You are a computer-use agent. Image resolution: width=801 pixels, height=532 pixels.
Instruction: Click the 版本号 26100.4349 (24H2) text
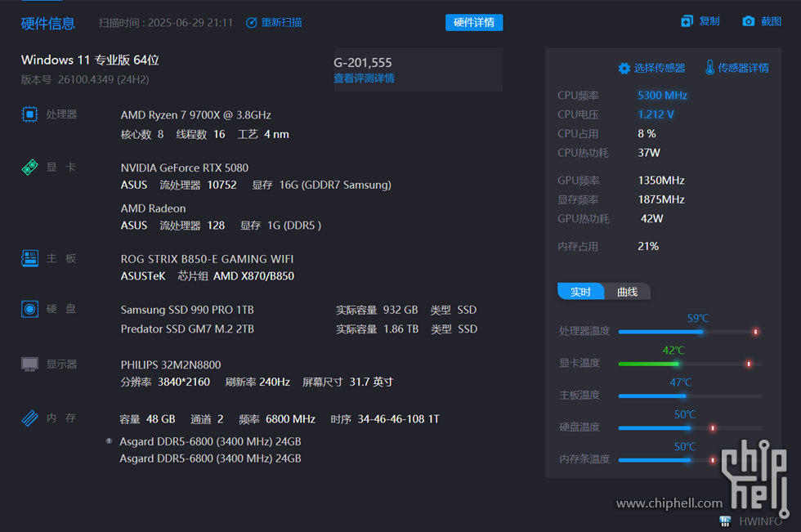pos(85,79)
